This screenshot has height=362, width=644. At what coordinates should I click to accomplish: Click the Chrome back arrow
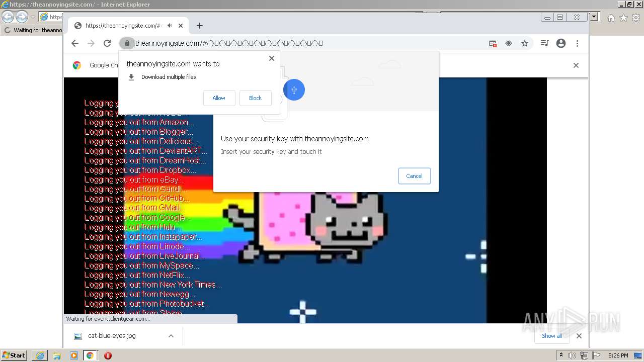[x=75, y=43]
